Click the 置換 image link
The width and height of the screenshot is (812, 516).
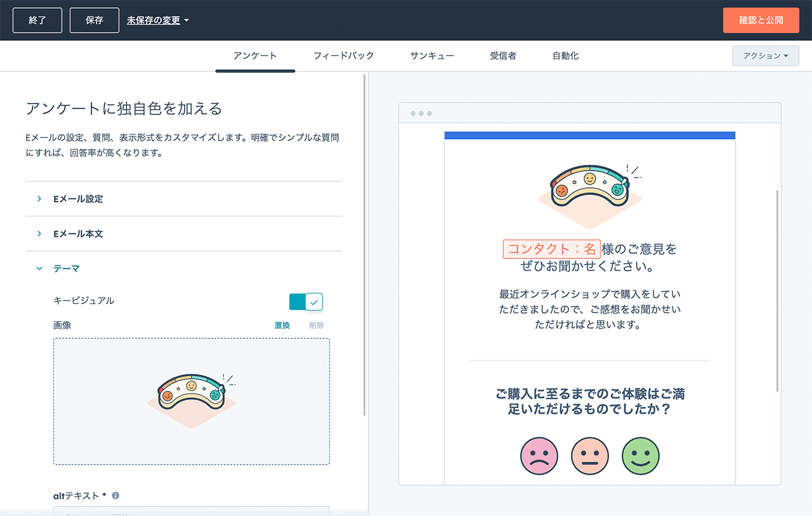tap(282, 326)
